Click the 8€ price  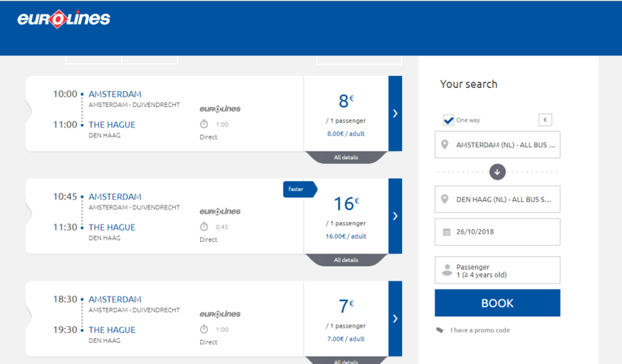346,101
